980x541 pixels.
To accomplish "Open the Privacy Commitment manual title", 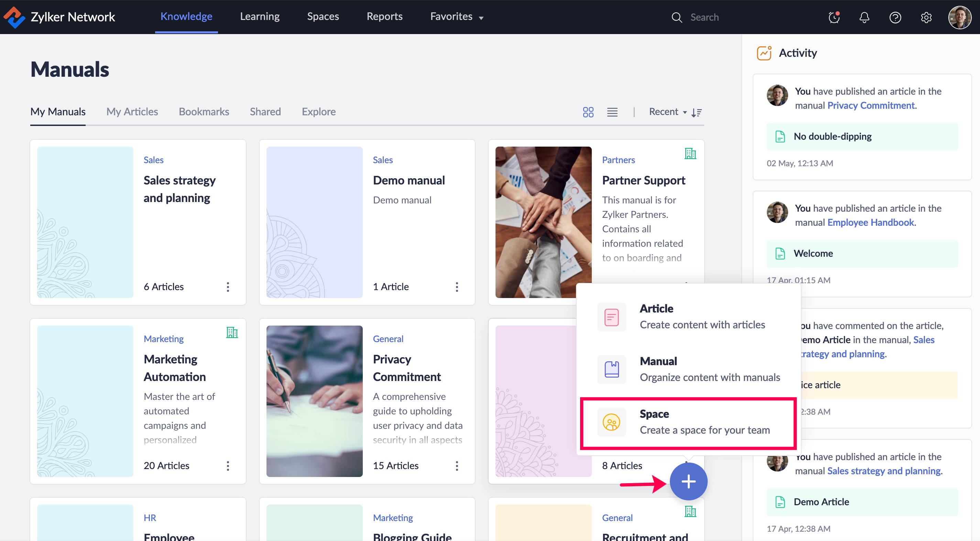I will pos(407,368).
